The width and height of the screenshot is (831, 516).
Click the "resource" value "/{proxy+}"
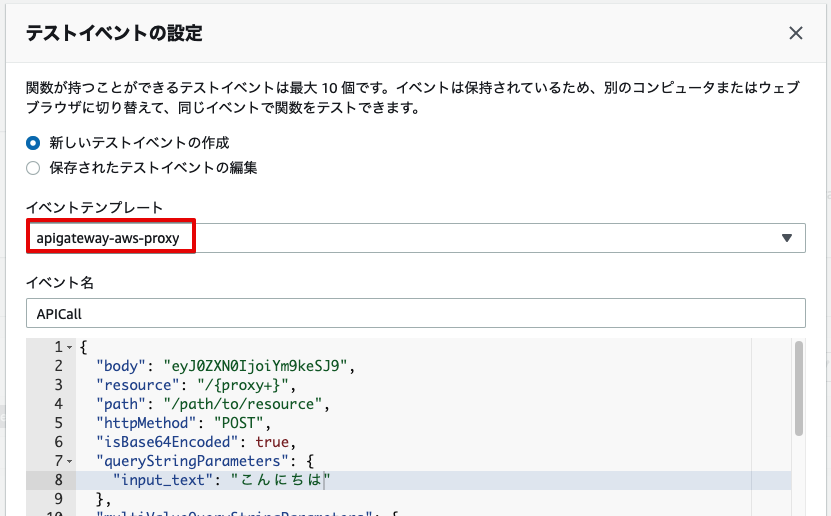click(243, 385)
